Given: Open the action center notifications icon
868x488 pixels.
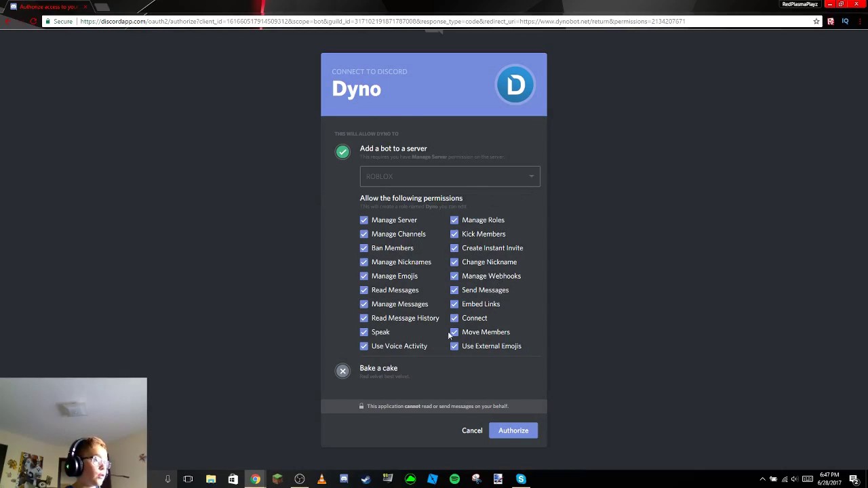Looking at the screenshot, I should pyautogui.click(x=854, y=479).
